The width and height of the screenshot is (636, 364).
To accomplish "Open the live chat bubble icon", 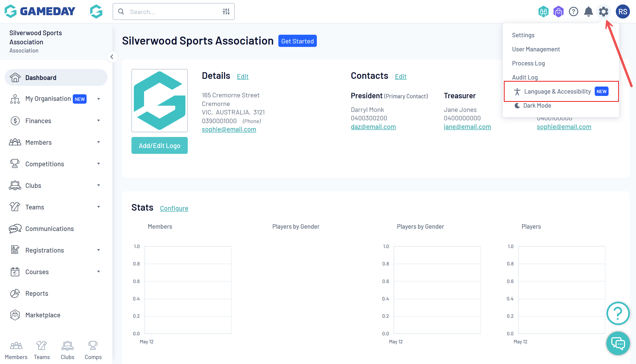I will click(618, 344).
